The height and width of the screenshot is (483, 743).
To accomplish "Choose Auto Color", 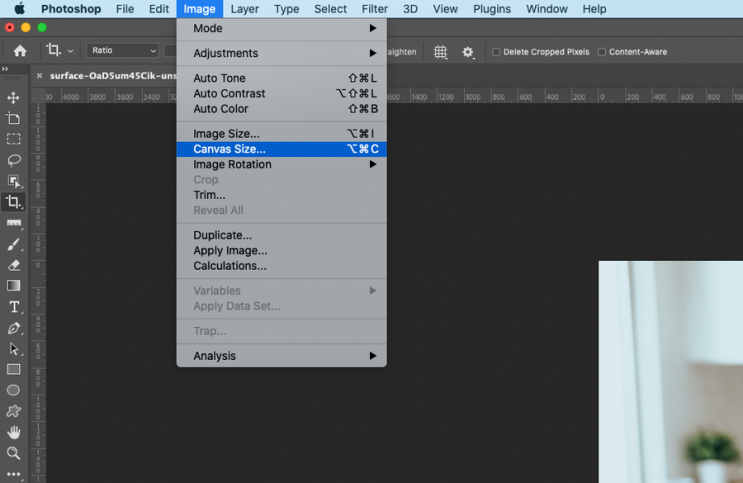I will 281,109.
